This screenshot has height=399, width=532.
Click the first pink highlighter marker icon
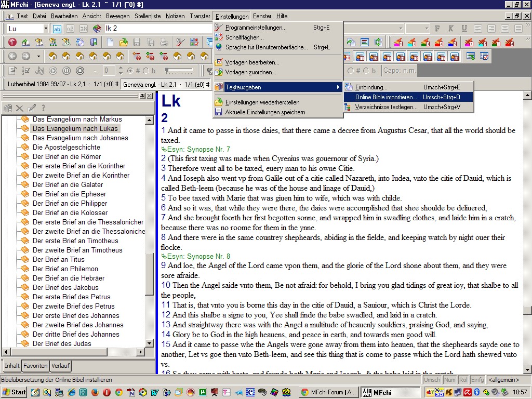click(398, 43)
